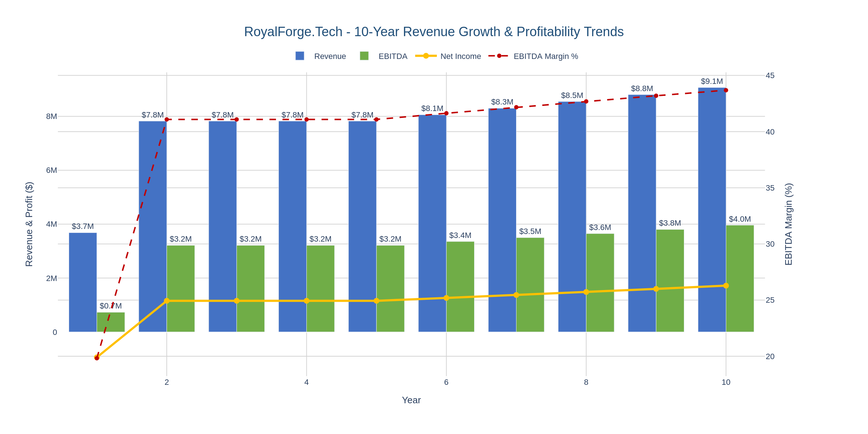Viewport: 868px width, 434px height.
Task: Click the Year axis title
Action: tap(412, 400)
